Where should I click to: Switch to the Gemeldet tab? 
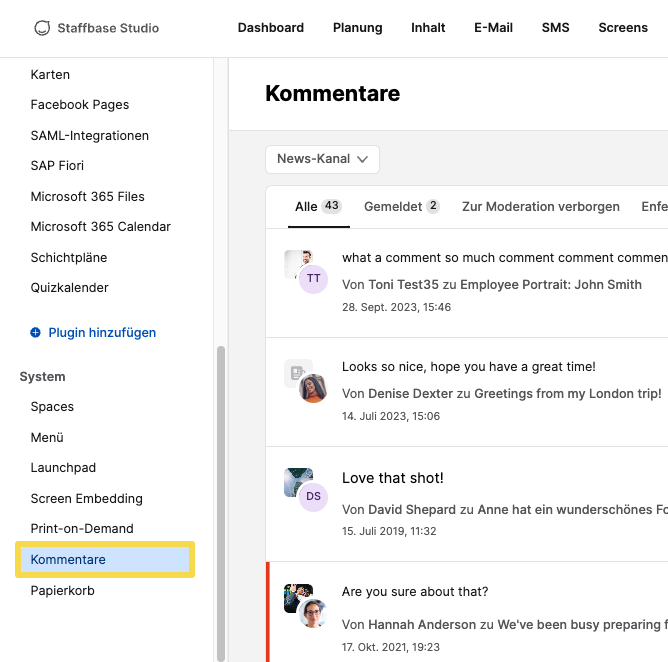tap(402, 207)
